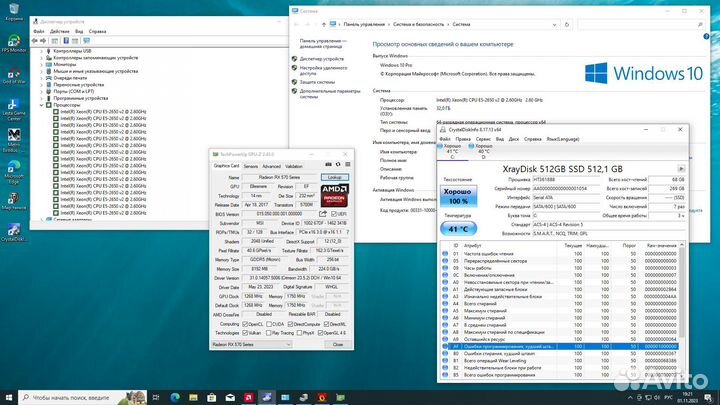Open Task View on taskbar
Image resolution: width=720 pixels, height=405 pixels.
pyautogui.click(x=156, y=397)
